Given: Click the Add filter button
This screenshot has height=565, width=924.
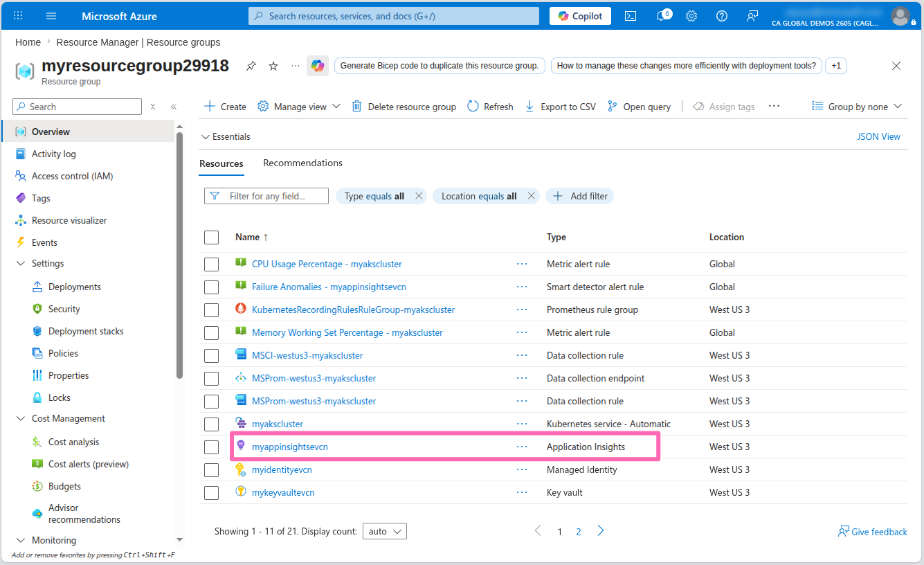Looking at the screenshot, I should point(580,196).
